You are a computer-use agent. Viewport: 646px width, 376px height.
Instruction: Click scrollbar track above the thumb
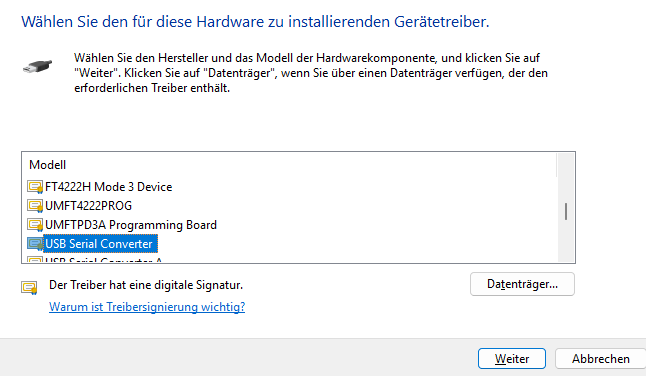(566, 178)
